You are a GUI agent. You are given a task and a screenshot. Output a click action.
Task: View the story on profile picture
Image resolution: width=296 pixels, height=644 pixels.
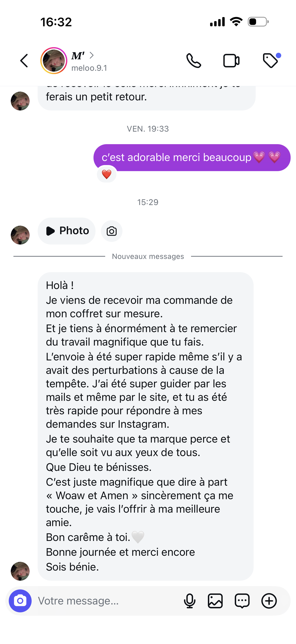pos(54,61)
